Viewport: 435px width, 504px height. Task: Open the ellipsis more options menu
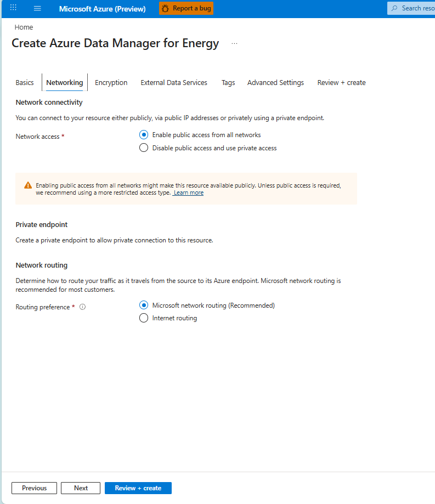click(234, 43)
